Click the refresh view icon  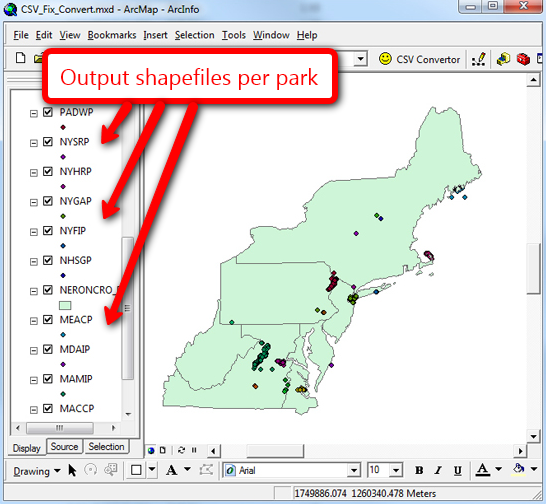coord(181,450)
